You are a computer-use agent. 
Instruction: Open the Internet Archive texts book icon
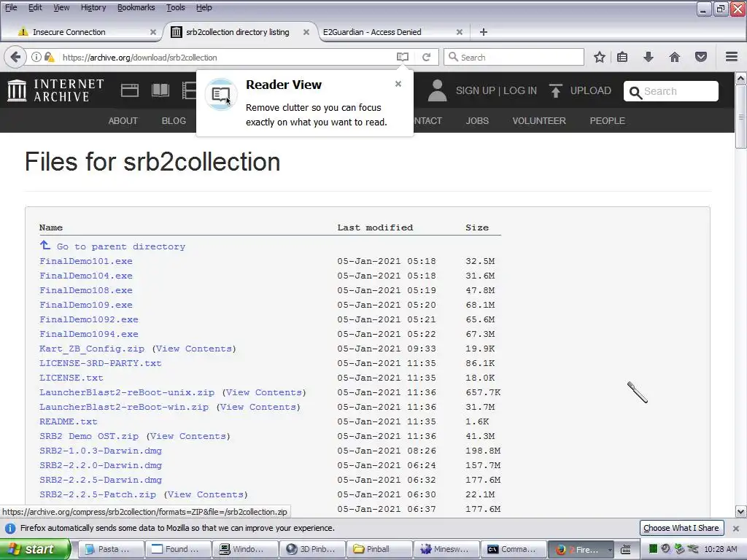pyautogui.click(x=160, y=90)
